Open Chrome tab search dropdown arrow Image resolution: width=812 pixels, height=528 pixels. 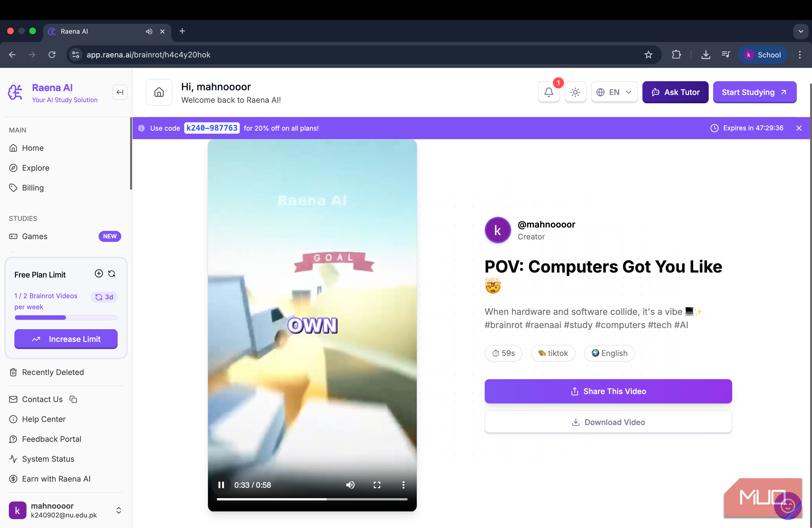800,31
